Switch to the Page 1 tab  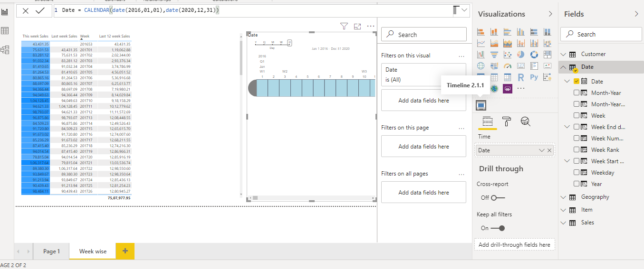point(51,251)
